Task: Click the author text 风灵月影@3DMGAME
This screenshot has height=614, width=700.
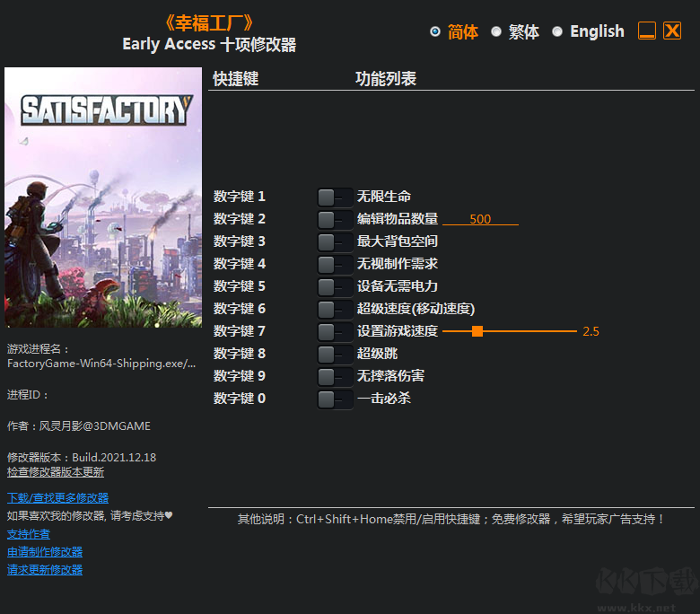Action: 94,426
